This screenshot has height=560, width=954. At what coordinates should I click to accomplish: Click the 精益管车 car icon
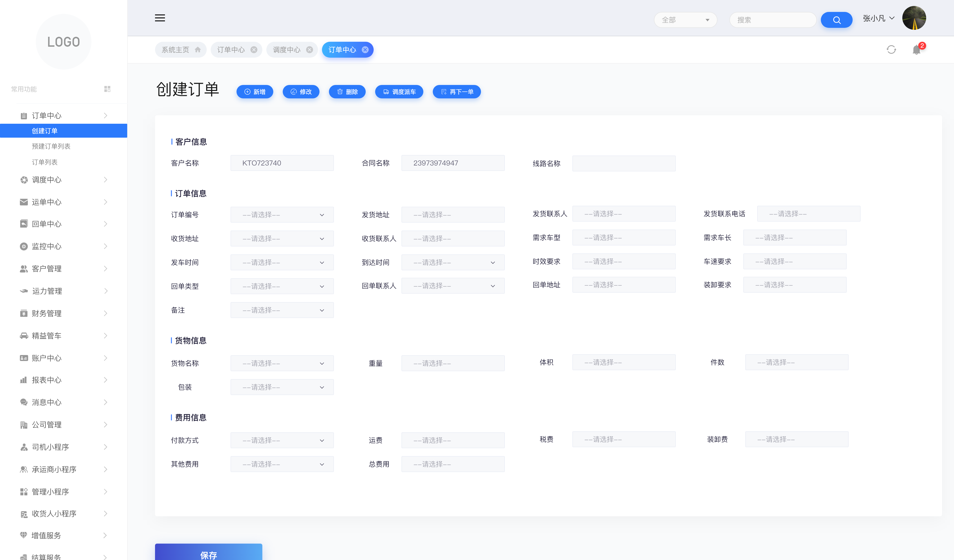pyautogui.click(x=23, y=335)
